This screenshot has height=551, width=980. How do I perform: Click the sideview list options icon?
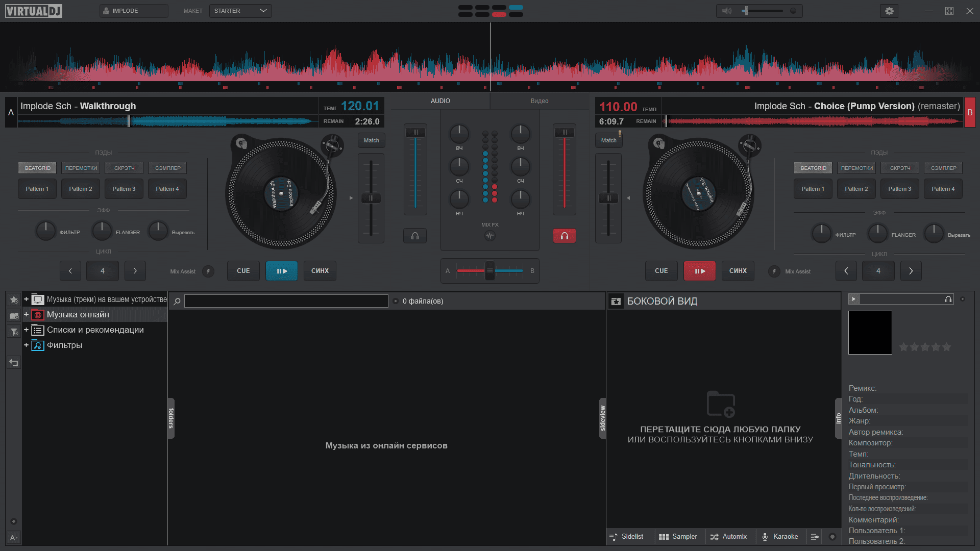point(815,537)
